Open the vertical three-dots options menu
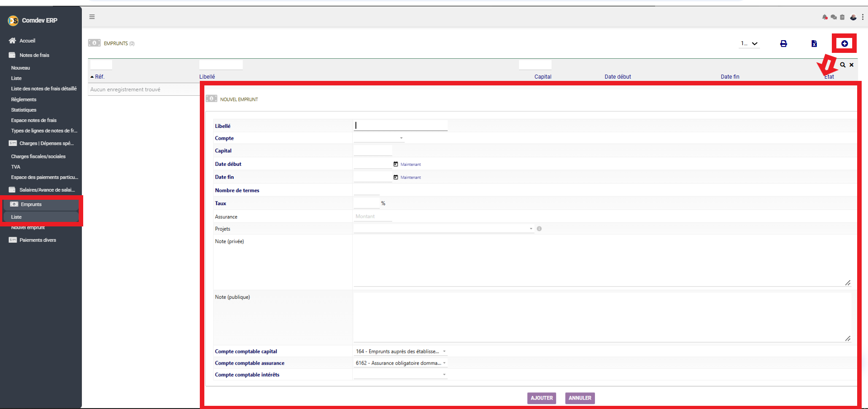Screen dimensions: 868x409 (863, 17)
